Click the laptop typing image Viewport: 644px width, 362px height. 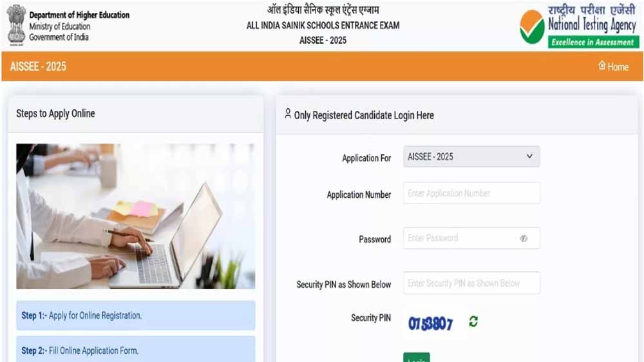tap(135, 216)
